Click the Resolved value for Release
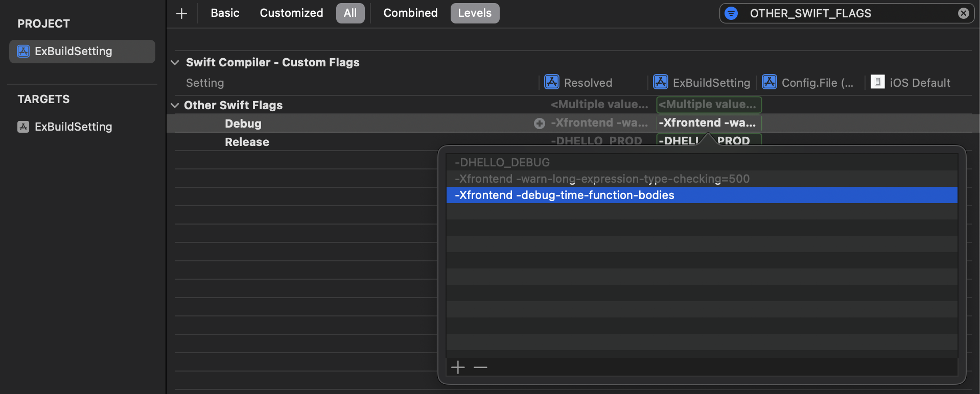 (596, 141)
